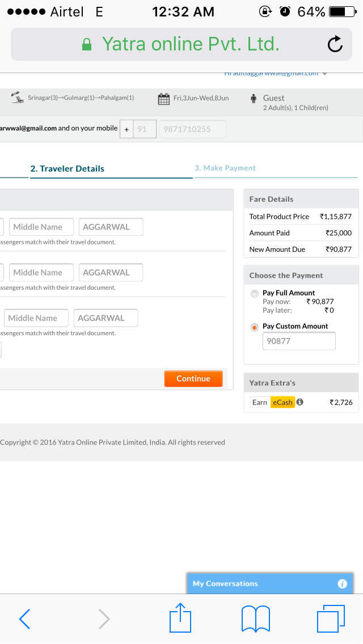Open the My Conversations chat bar
363x644 pixels.
coord(269,584)
